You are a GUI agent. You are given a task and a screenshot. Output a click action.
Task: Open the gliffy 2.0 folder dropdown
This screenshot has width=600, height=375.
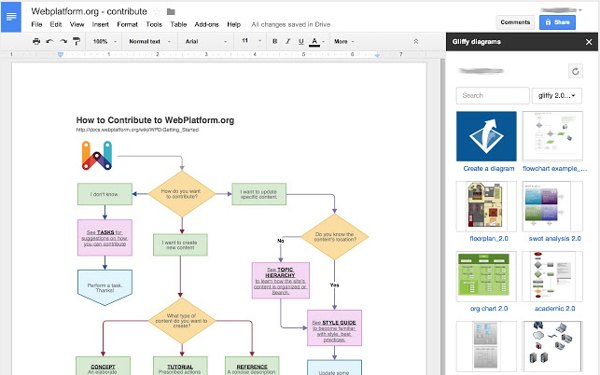[557, 96]
